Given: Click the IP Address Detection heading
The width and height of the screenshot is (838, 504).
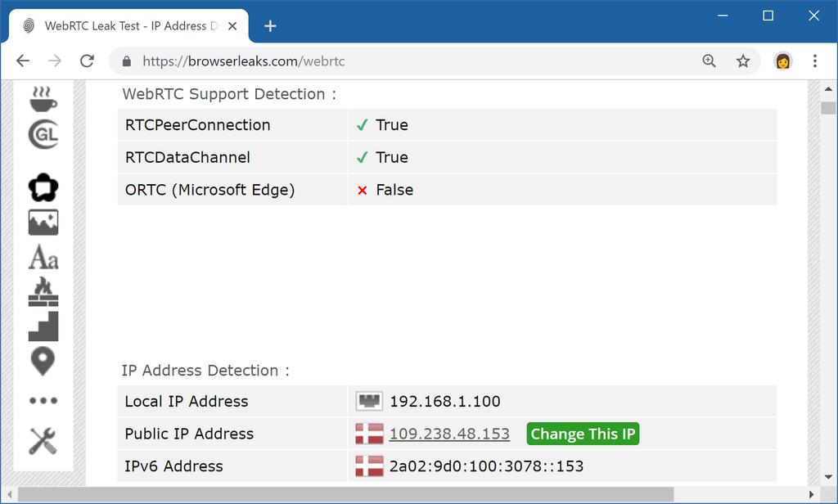Looking at the screenshot, I should click(205, 371).
